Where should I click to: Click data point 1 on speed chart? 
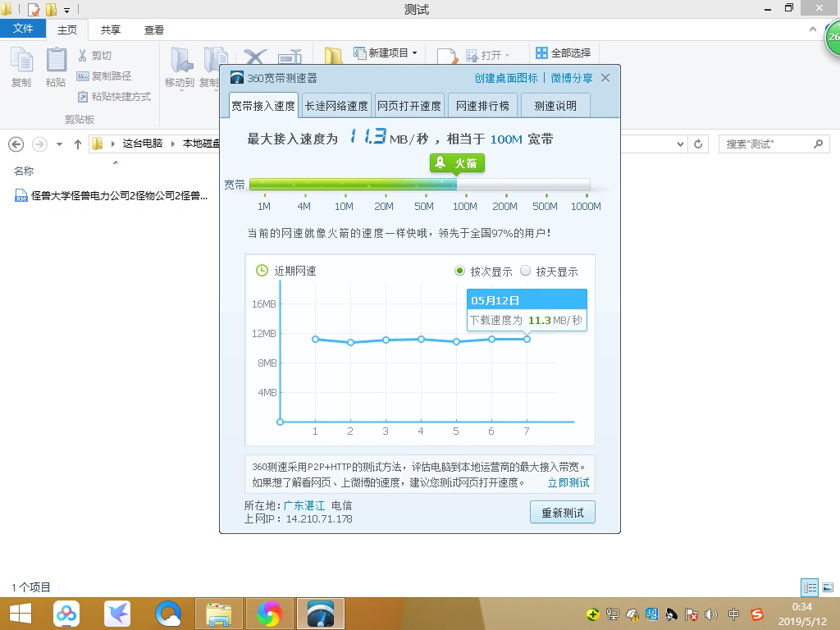[316, 339]
